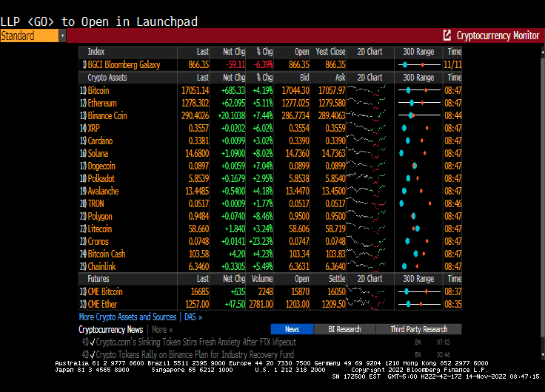
Task: Select the Bitcoin row in Crypto Assets
Action: tap(98, 90)
